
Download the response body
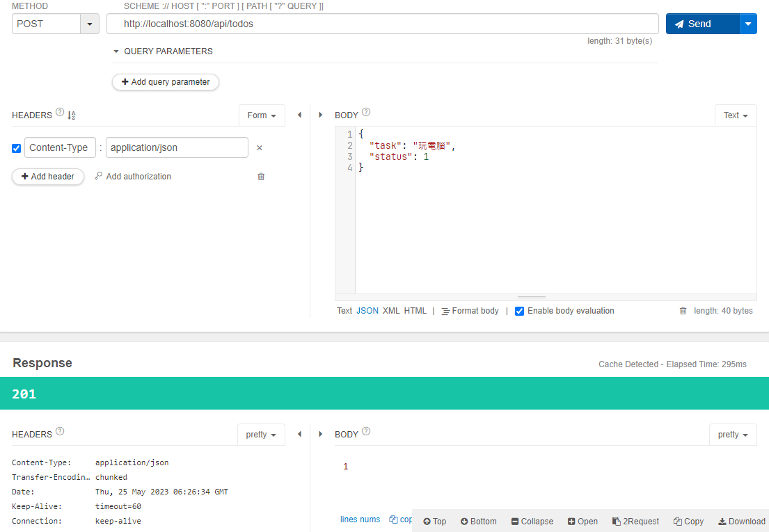point(741,521)
